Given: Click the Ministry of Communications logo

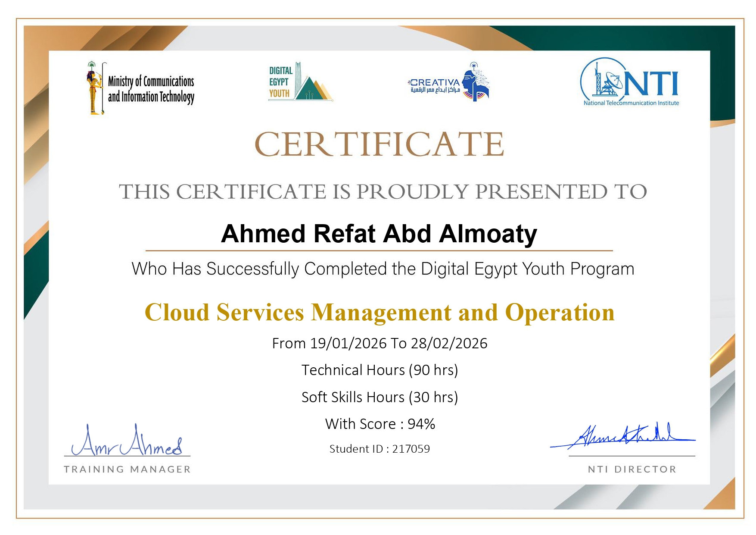Looking at the screenshot, I should 140,86.
